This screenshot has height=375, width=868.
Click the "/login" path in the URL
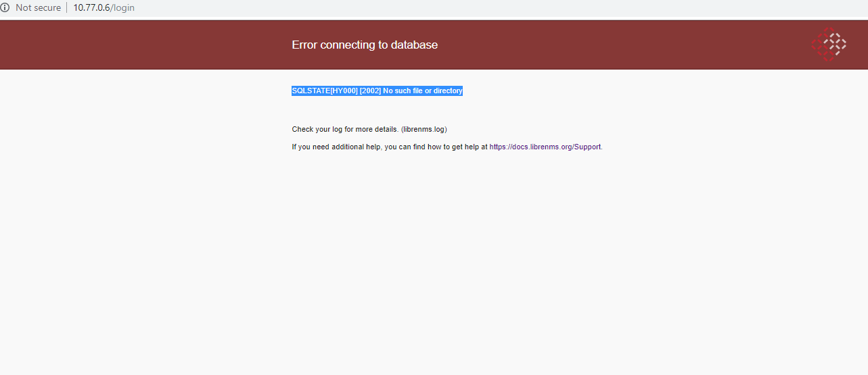[x=122, y=8]
